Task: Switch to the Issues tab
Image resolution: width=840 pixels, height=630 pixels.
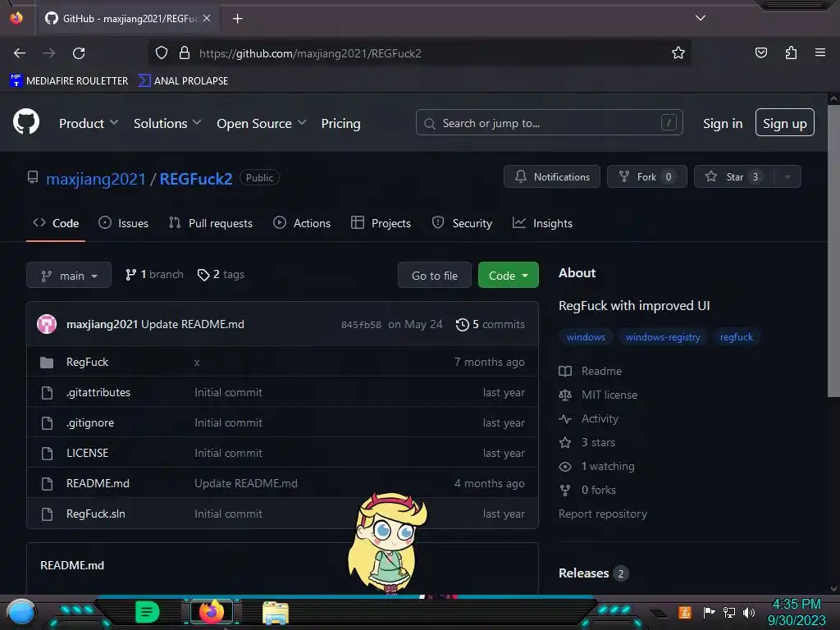Action: 123,223
